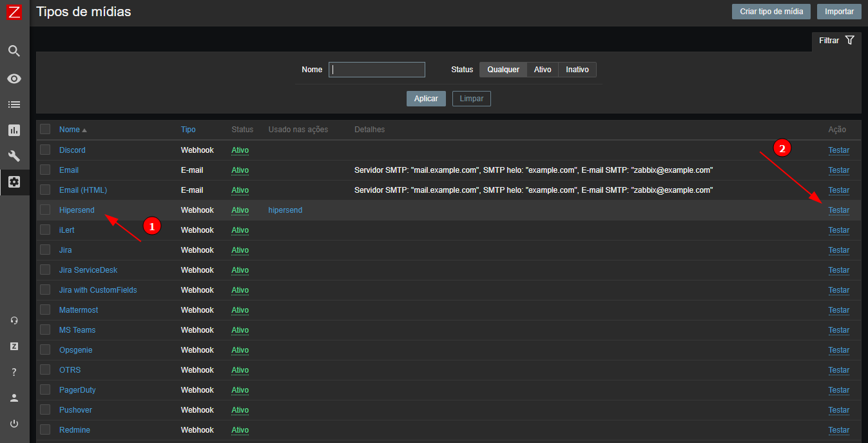This screenshot has height=443, width=868.
Task: Click Testar for Pushover row
Action: click(839, 410)
